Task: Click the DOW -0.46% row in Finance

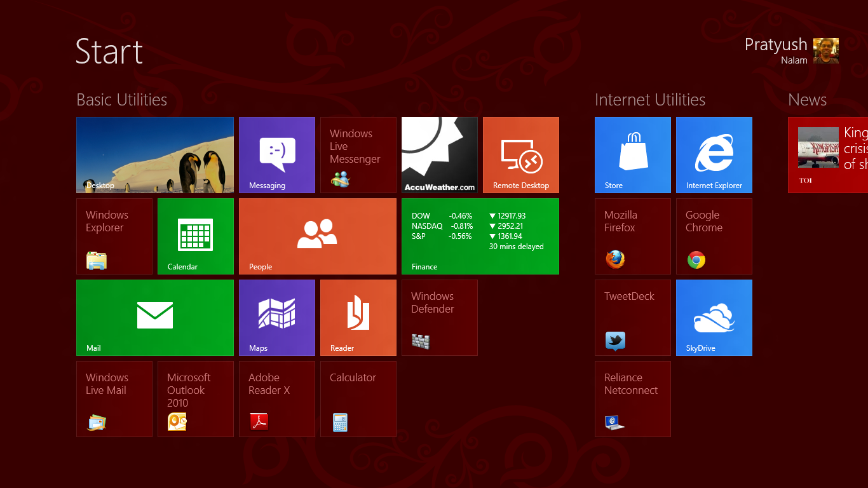Action: pos(469,216)
